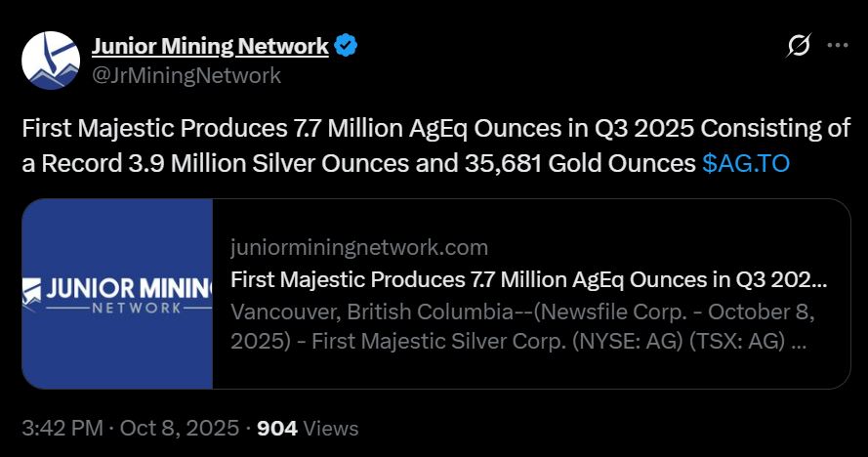Image resolution: width=868 pixels, height=457 pixels.
Task: Click the bold 904 view count
Action: pyautogui.click(x=276, y=428)
